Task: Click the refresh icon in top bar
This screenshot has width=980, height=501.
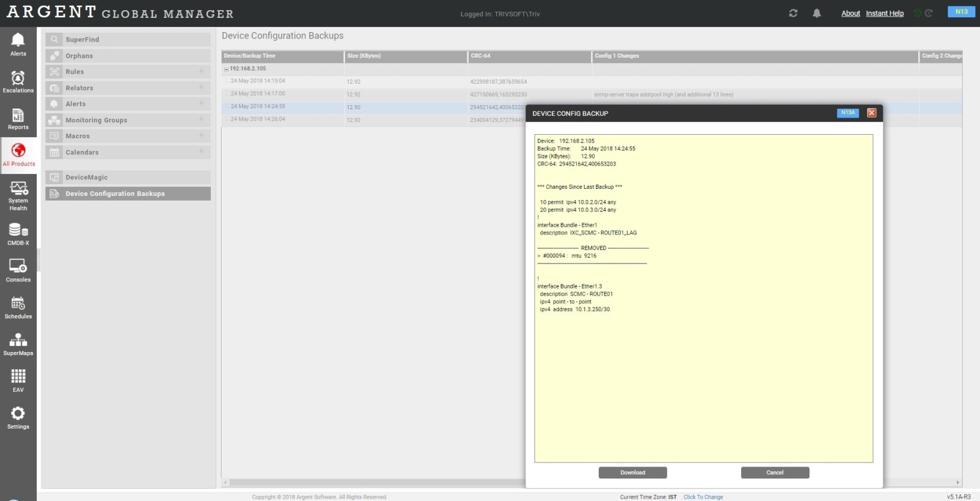Action: click(793, 13)
